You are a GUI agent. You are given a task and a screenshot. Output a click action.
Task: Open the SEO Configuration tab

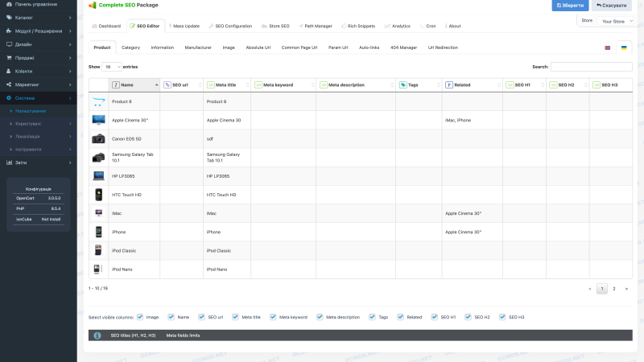pyautogui.click(x=230, y=26)
